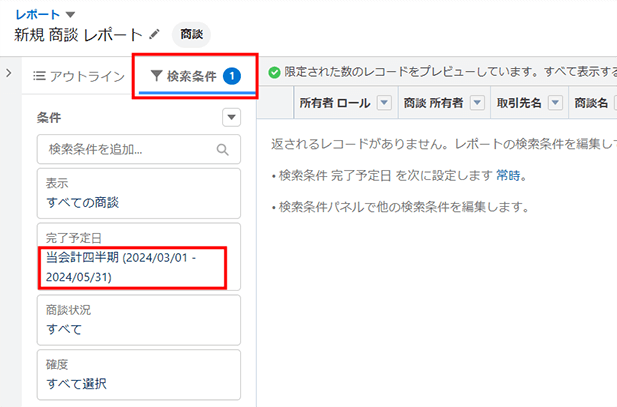Open 取引先名 column dropdown
Screen dimensions: 617x407
click(x=555, y=103)
